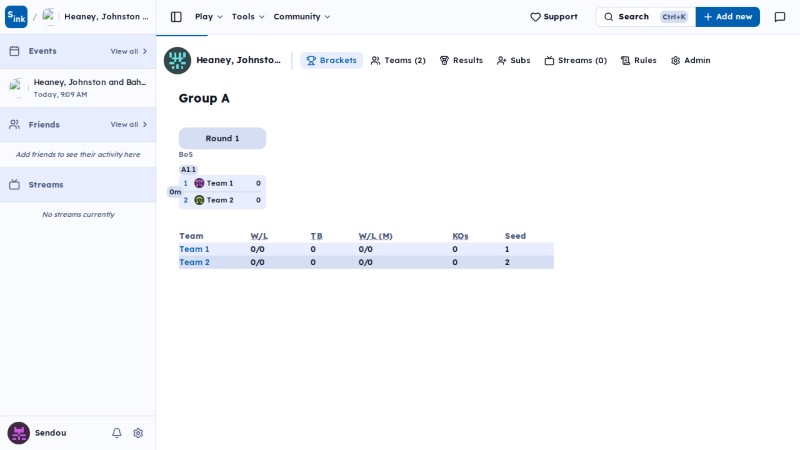Open the Rules tab
The image size is (800, 450).
639,60
